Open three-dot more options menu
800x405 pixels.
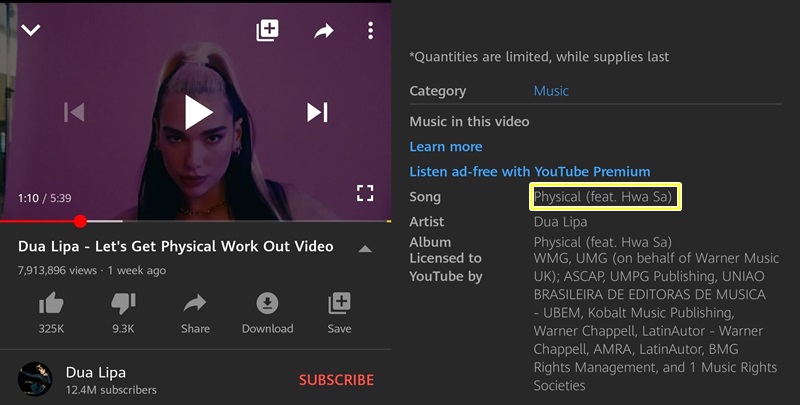[370, 31]
